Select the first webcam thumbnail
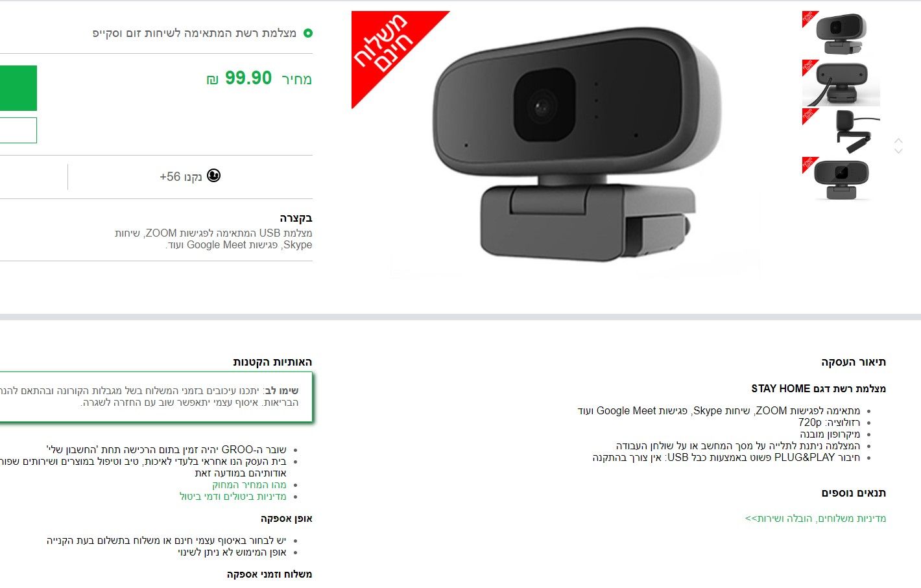Screen dimensions: 921x588 [x=841, y=34]
